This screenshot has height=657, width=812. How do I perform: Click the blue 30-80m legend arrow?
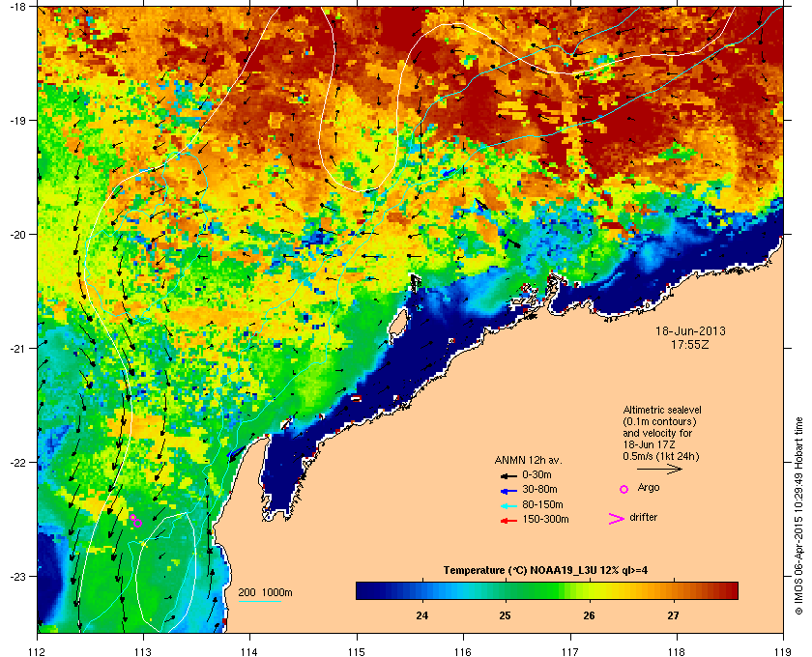pos(509,490)
